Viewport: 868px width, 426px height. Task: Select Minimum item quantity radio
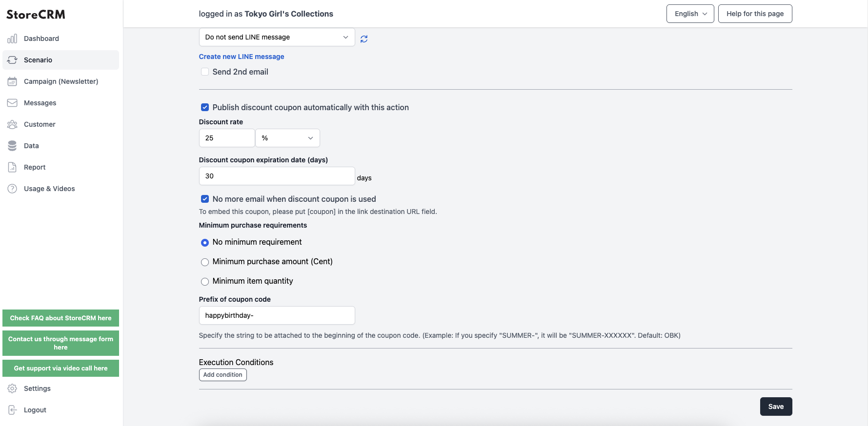click(x=205, y=281)
